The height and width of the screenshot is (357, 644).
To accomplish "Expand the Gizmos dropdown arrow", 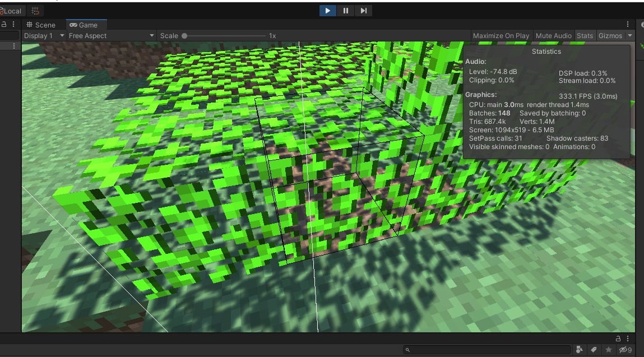I will (x=630, y=36).
